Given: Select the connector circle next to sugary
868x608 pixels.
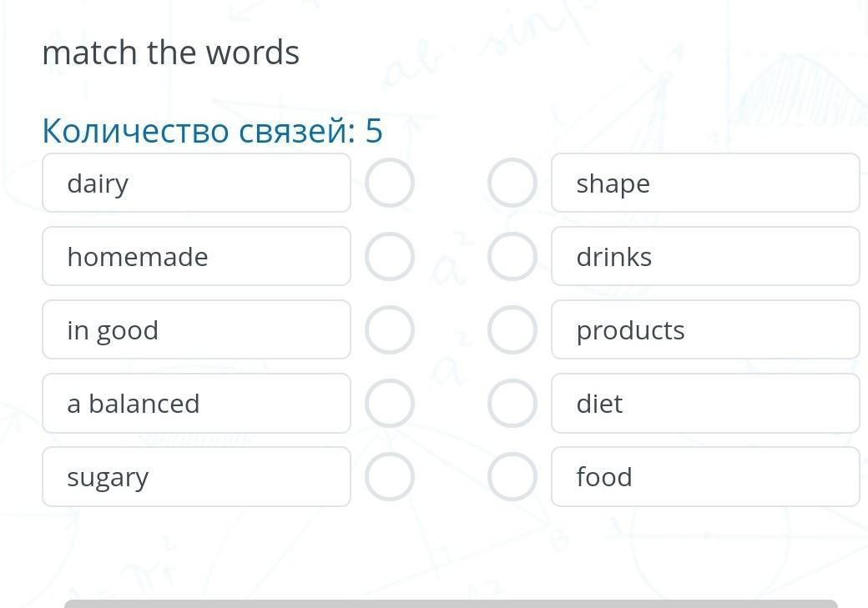Looking at the screenshot, I should pyautogui.click(x=390, y=477).
